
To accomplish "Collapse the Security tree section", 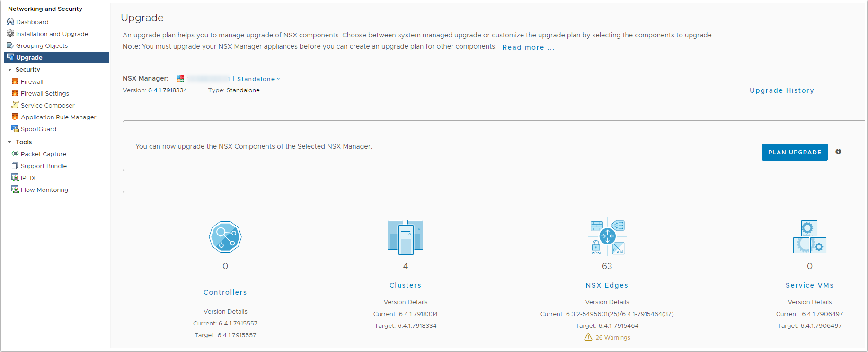I will point(9,70).
